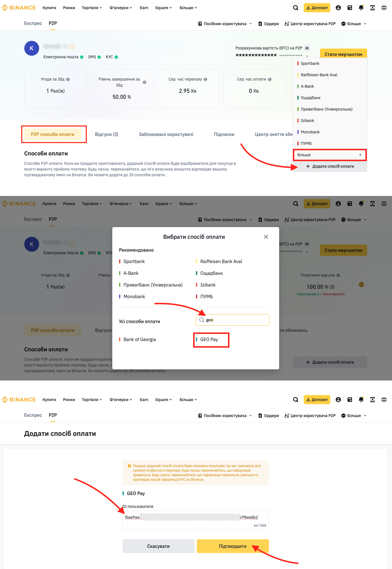
Task: Open Ордери on the Додати спосіб оплати page
Action: (269, 416)
